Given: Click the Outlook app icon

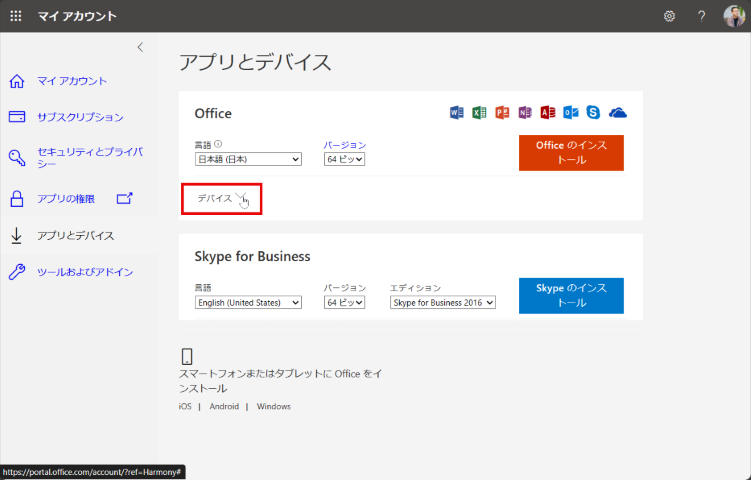Looking at the screenshot, I should click(570, 112).
